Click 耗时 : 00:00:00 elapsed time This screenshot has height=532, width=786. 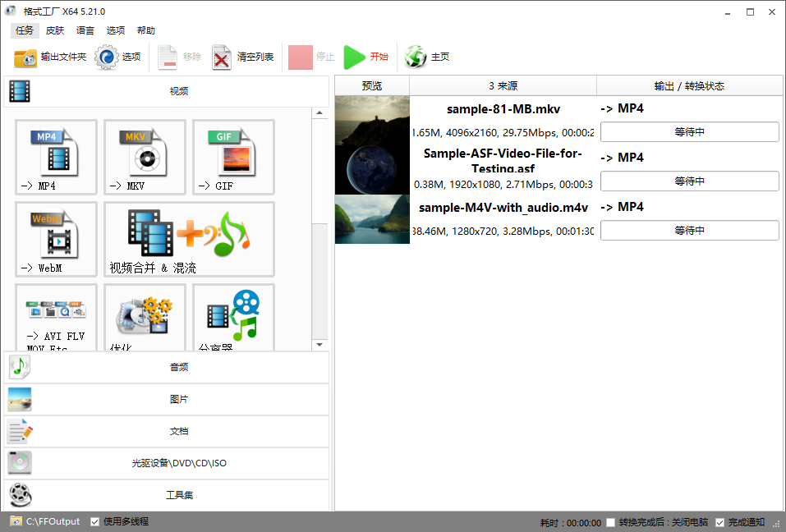coord(571,523)
